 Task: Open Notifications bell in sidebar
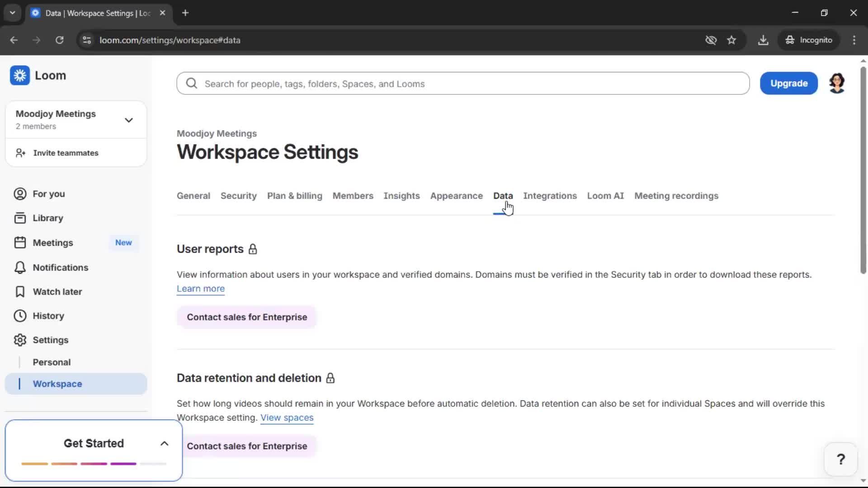[x=60, y=267]
